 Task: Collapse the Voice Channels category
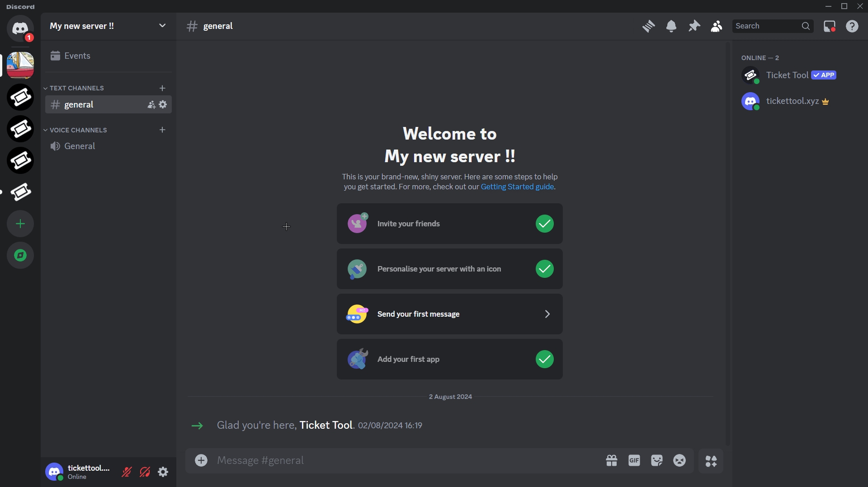click(x=78, y=130)
